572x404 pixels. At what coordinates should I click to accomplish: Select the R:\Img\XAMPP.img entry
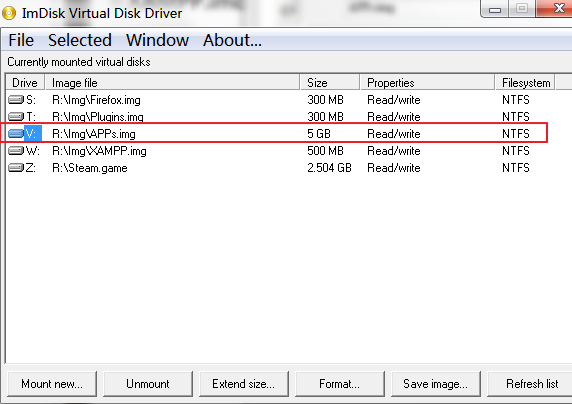pyautogui.click(x=99, y=151)
